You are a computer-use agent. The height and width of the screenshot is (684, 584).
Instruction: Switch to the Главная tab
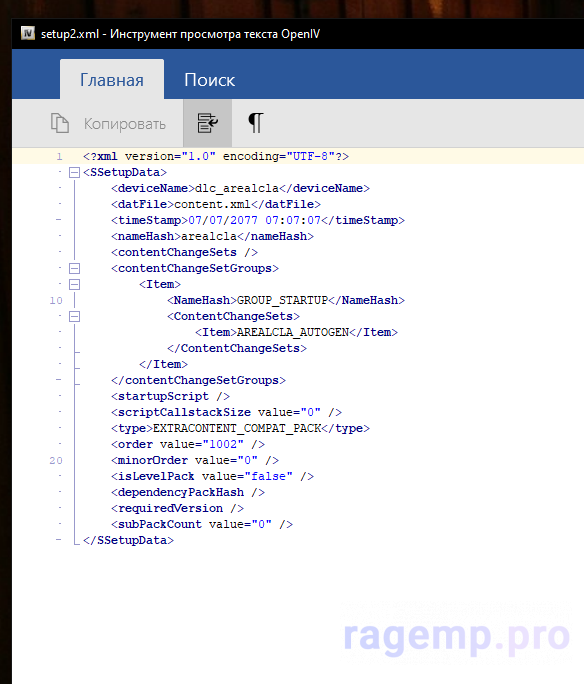coord(112,79)
